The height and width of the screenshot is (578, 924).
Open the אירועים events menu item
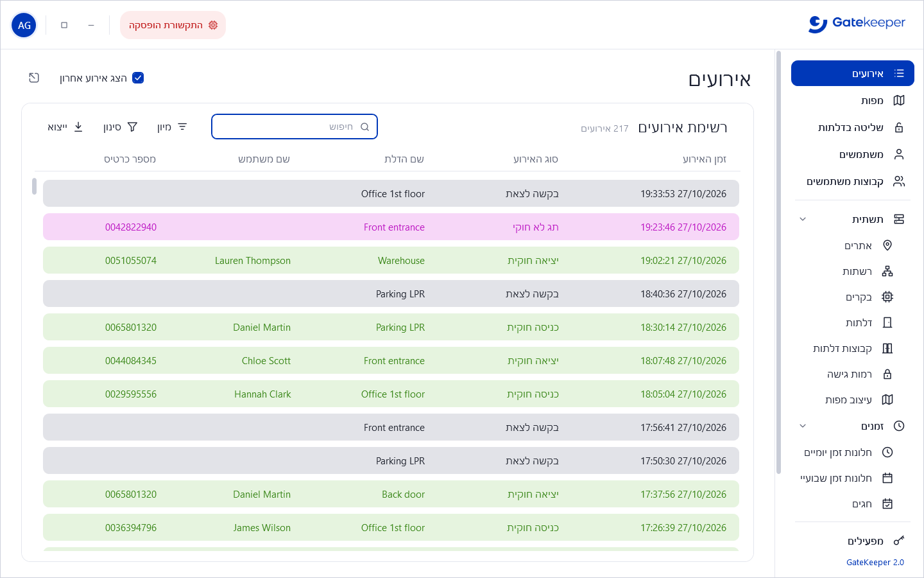[x=852, y=73]
